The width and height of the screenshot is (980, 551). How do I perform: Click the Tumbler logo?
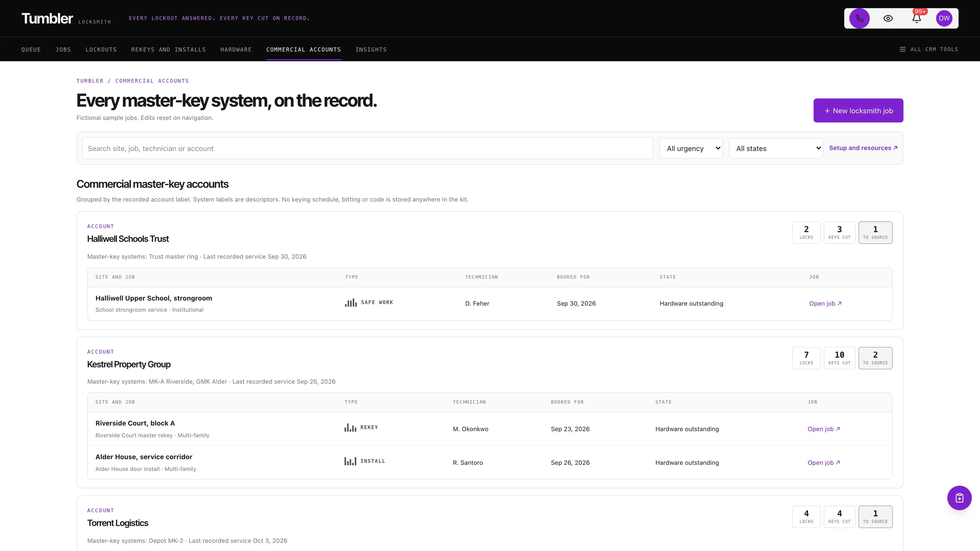point(47,18)
